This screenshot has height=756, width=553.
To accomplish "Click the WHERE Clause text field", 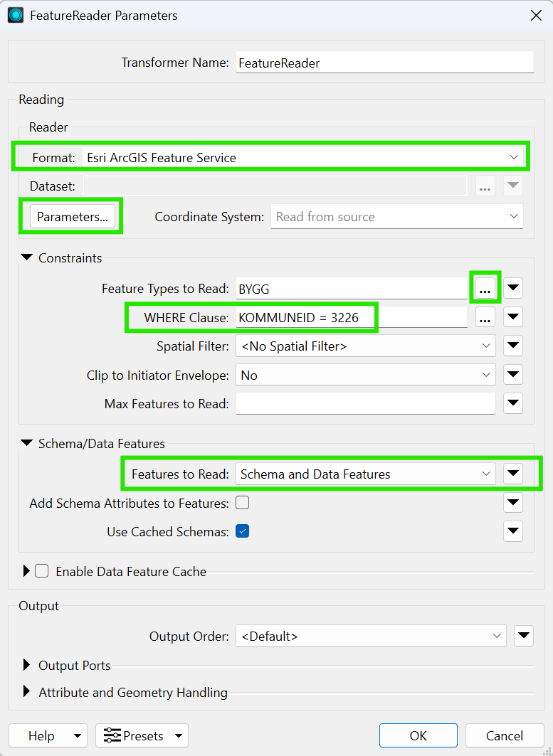I will 352,317.
